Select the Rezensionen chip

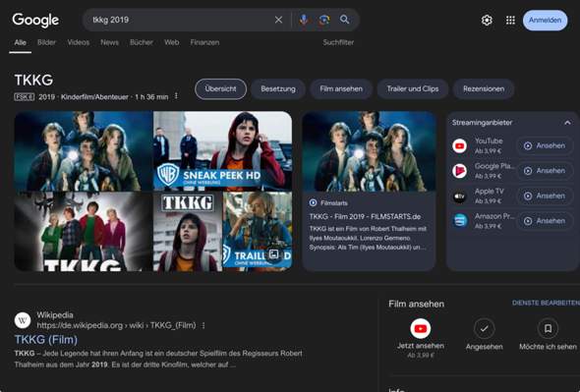[x=484, y=89]
